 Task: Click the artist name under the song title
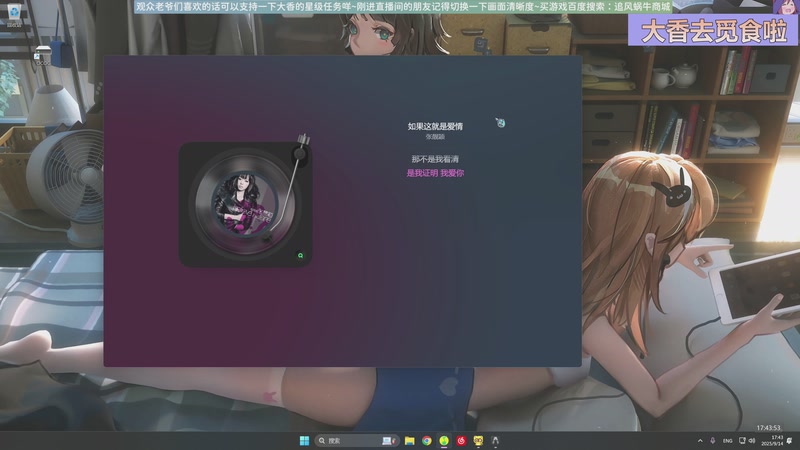click(435, 137)
